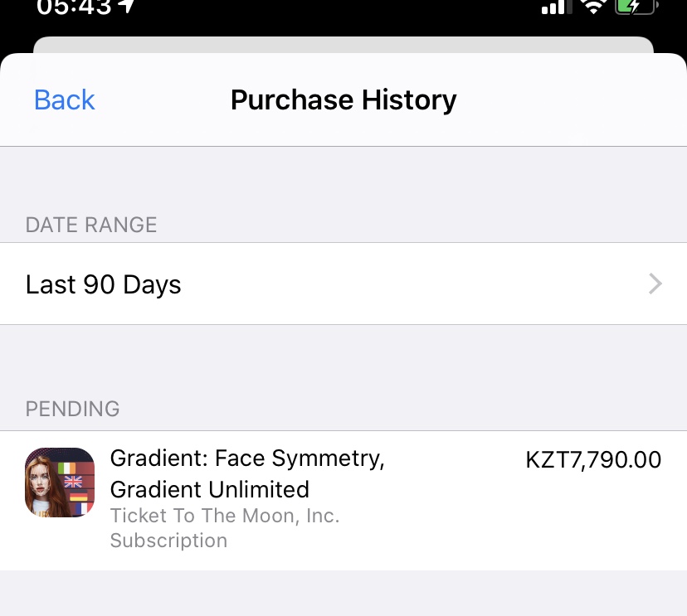Click the DATE RANGE section header
This screenshot has width=687, height=616.
pyautogui.click(x=91, y=225)
